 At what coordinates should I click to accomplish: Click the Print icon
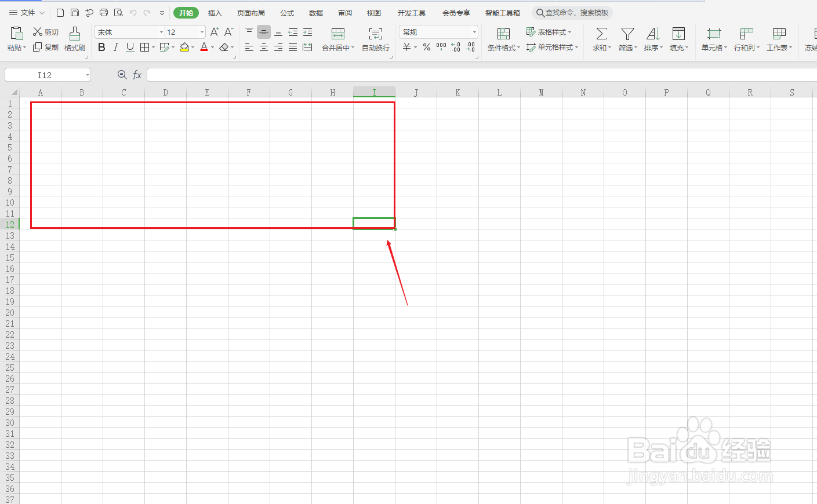click(x=104, y=13)
